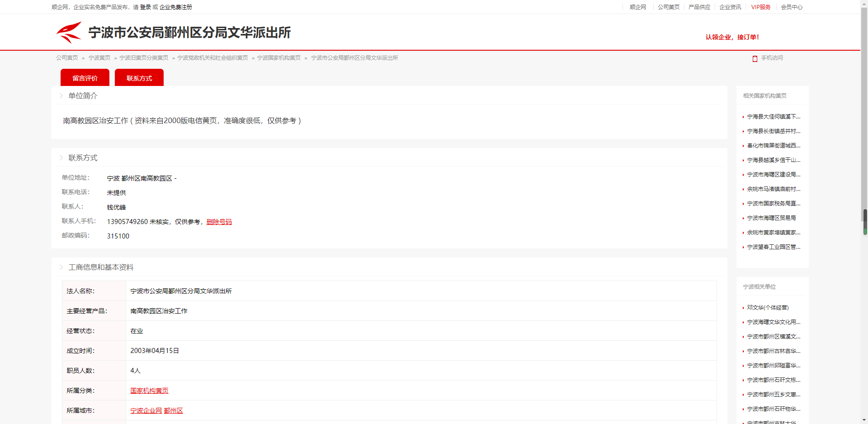Viewport: 868px width, 424px height.
Task: Click the postal code 315100
Action: [118, 236]
